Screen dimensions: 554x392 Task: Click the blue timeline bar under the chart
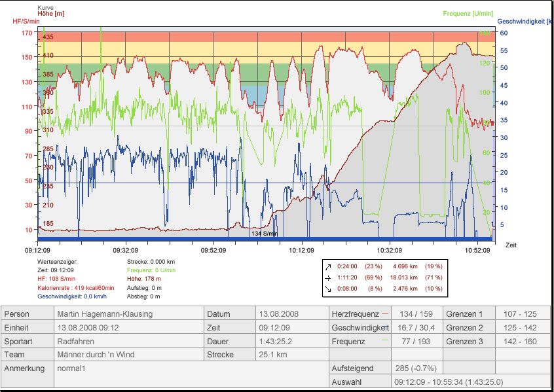[262, 240]
